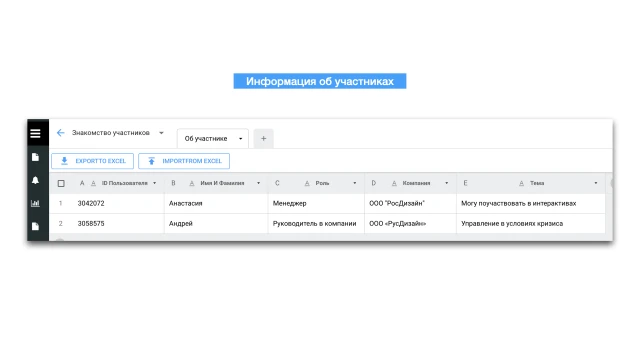Select the Руководитель в компании cell
This screenshot has height=360, width=640.
tap(316, 224)
